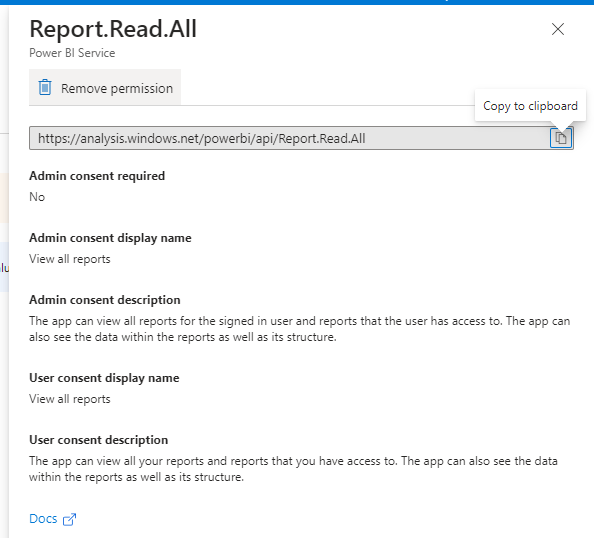The image size is (594, 538).
Task: Close the Report.Read.All panel
Action: click(x=558, y=29)
